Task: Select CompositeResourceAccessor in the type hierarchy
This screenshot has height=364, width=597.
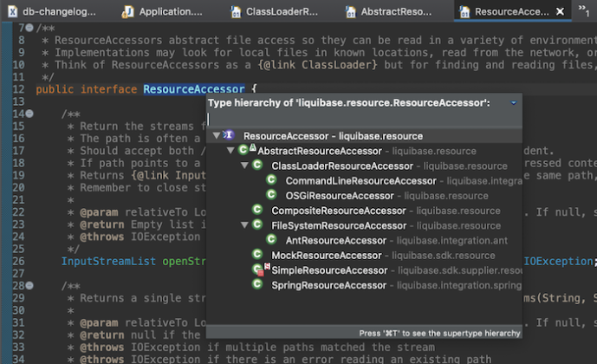Action: coord(338,211)
